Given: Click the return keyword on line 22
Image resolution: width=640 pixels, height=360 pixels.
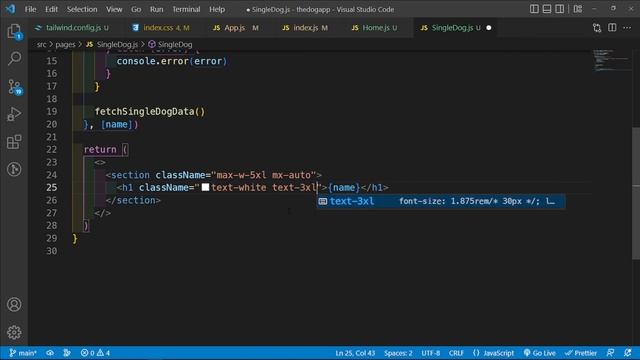Looking at the screenshot, I should pos(100,150).
